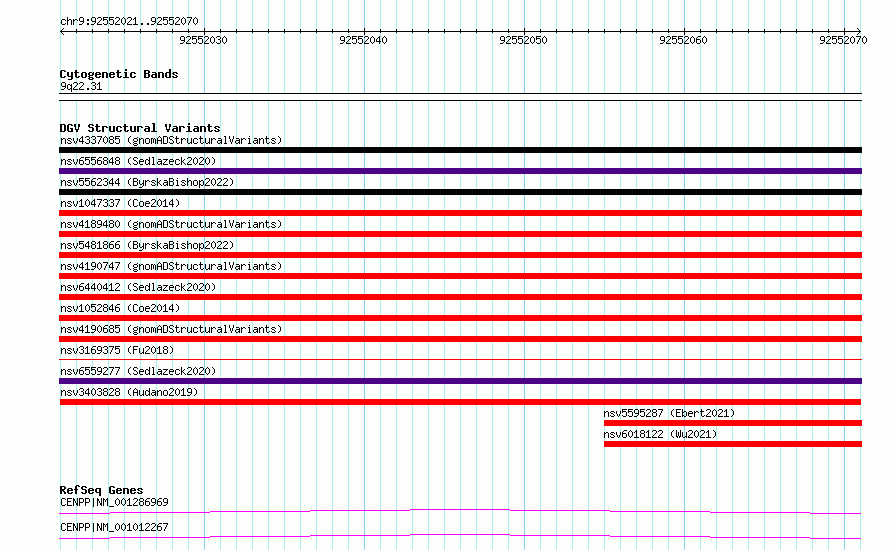Click the black bar of nsv5562344
Screen dimensions: 890x550
pos(460,192)
